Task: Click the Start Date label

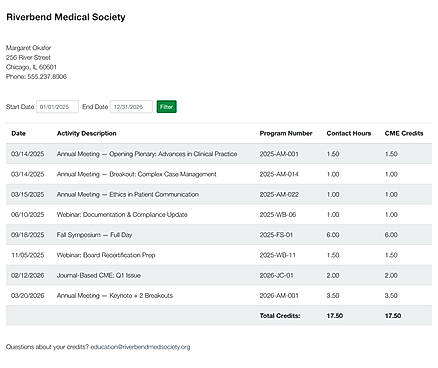Action: [20, 107]
